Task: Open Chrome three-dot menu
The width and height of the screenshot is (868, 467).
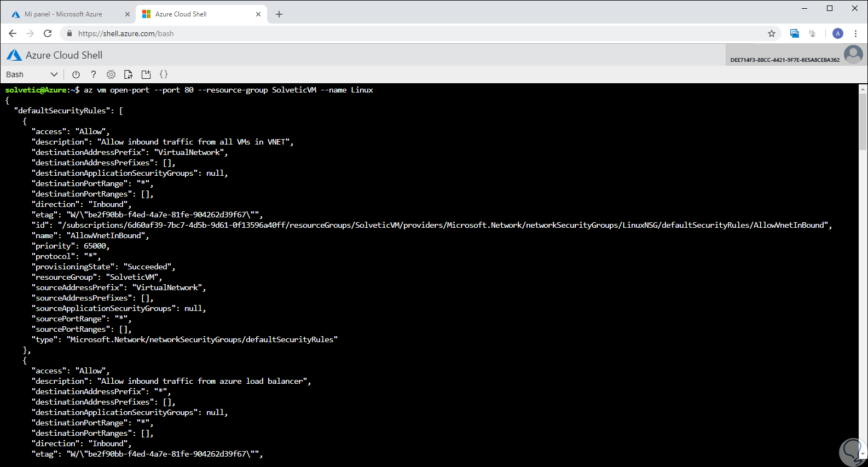Action: click(855, 33)
